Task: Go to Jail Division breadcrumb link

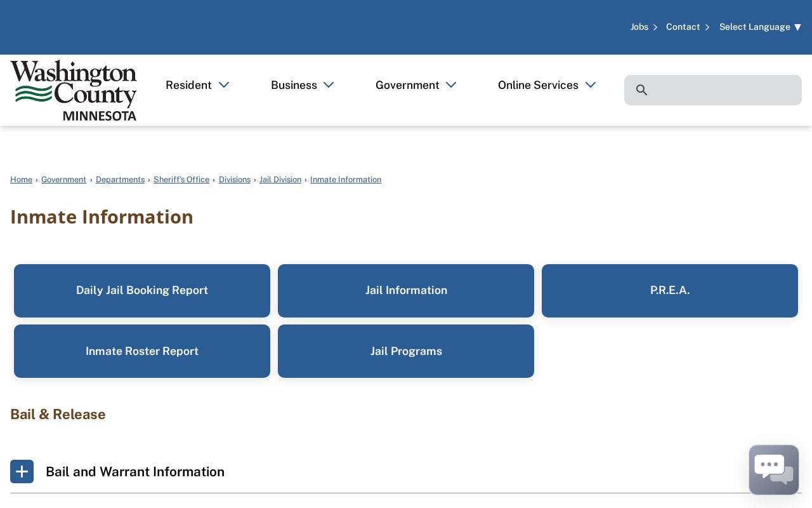Action: [280, 180]
